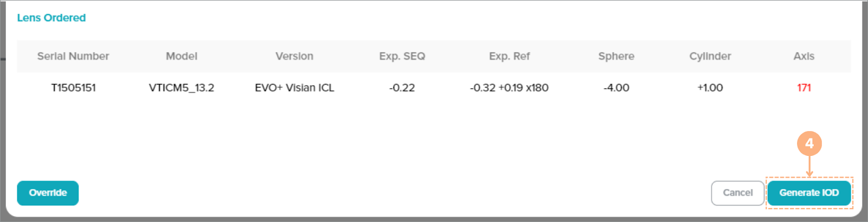Screen dimensions: 868x222
Task: Click the Model column header
Action: pos(182,56)
